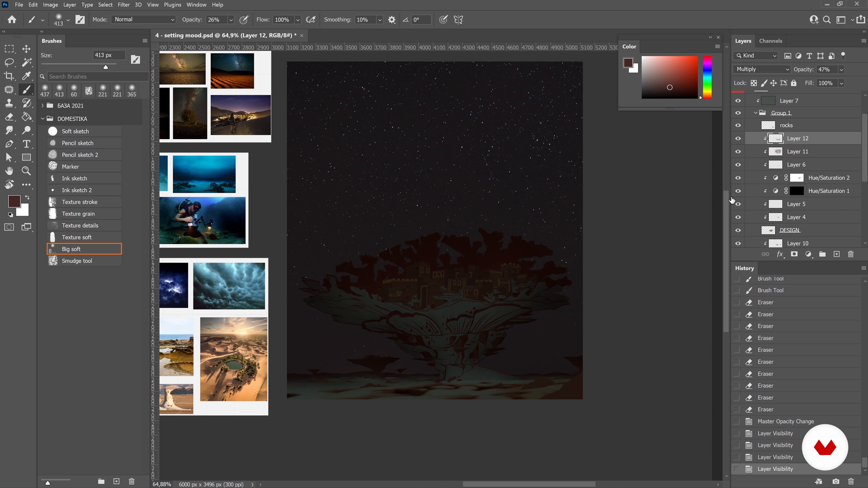
Task: Select the Clone Stamp tool
Action: pos(9,103)
